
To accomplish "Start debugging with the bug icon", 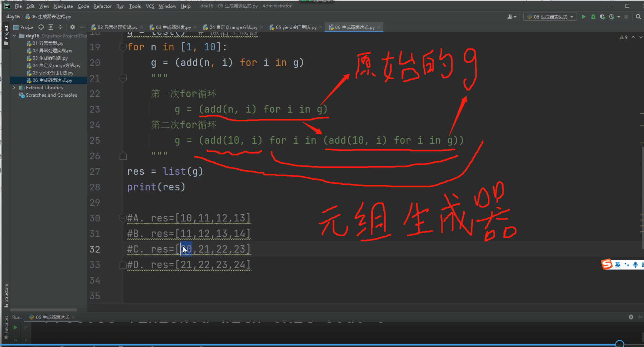I will pyautogui.click(x=593, y=17).
